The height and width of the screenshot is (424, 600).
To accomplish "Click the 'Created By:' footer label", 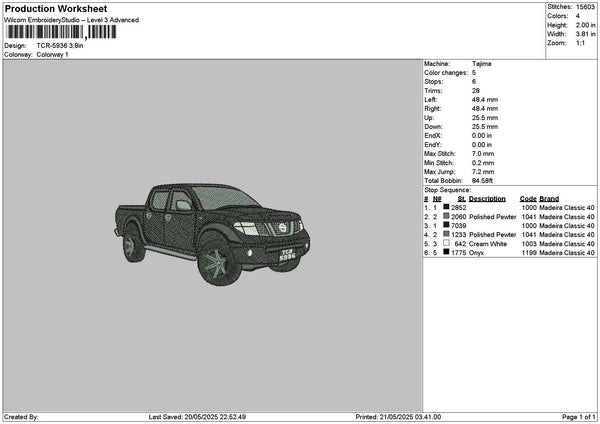I will 21,417.
